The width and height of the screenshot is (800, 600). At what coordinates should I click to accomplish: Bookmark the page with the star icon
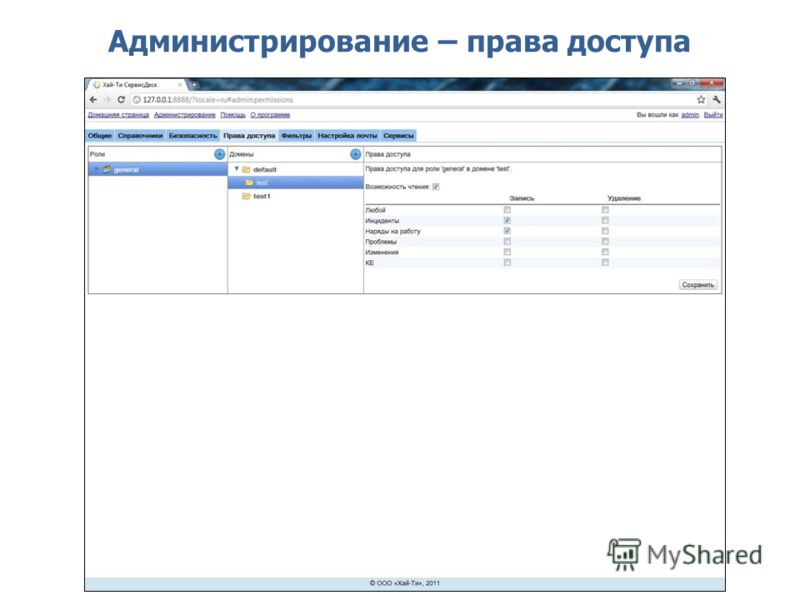click(701, 99)
